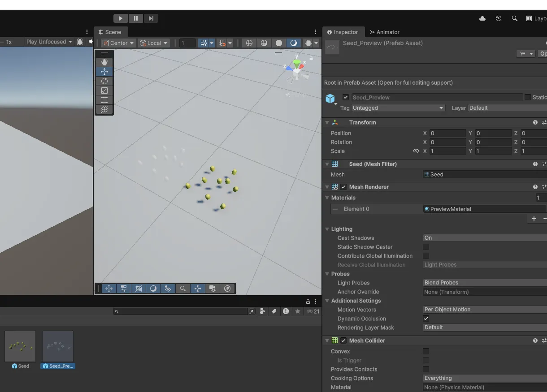
Task: Open the Tag Untagged dropdown
Action: [x=398, y=108]
